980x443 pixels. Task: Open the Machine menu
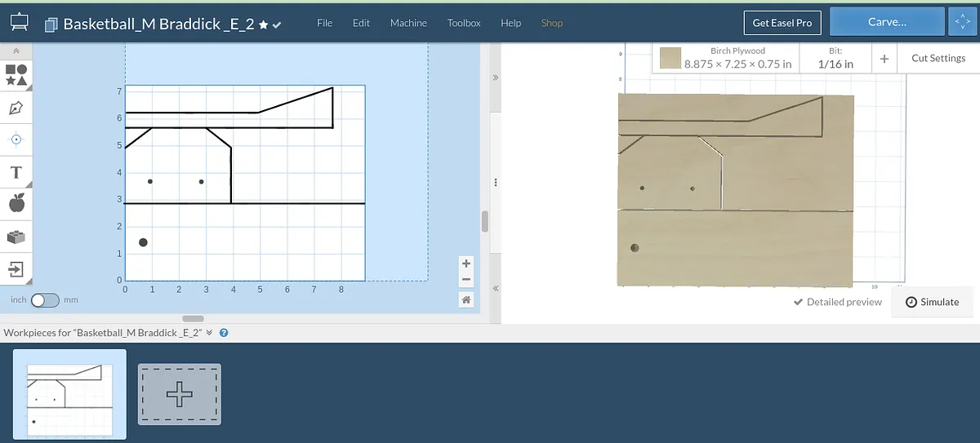408,23
